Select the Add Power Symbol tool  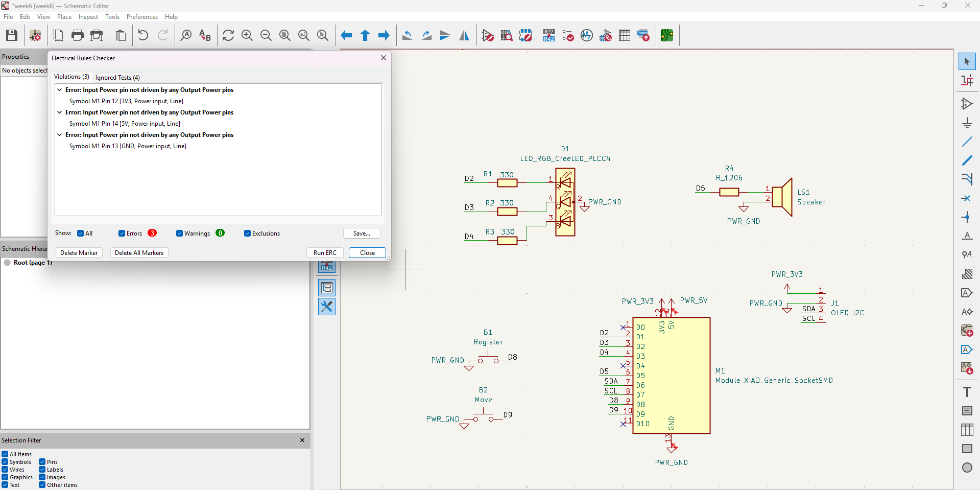(967, 123)
